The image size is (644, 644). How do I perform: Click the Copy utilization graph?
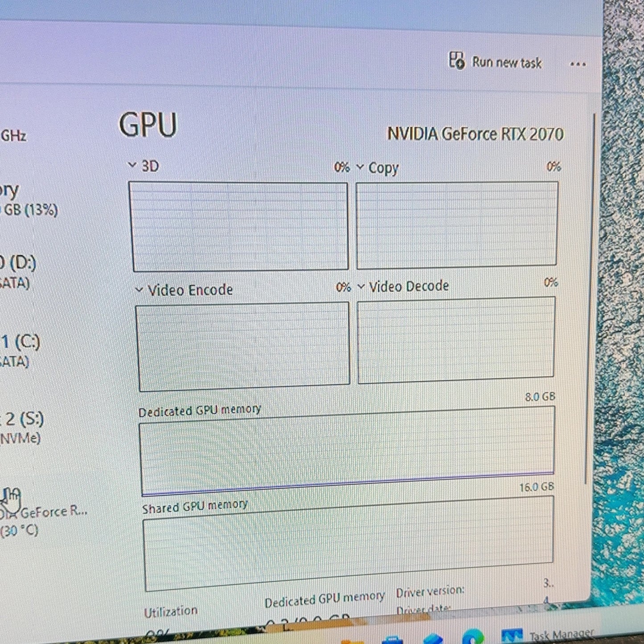tap(456, 225)
